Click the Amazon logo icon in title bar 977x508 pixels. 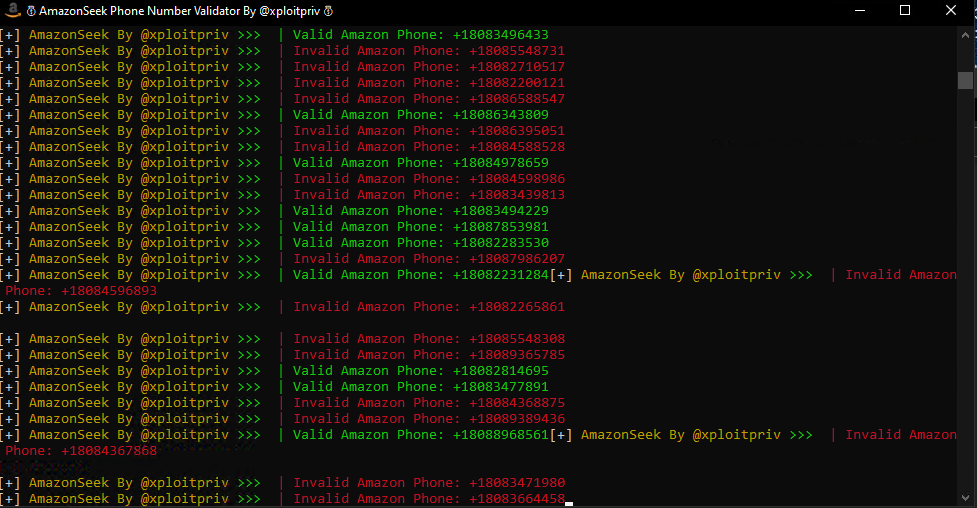point(12,10)
